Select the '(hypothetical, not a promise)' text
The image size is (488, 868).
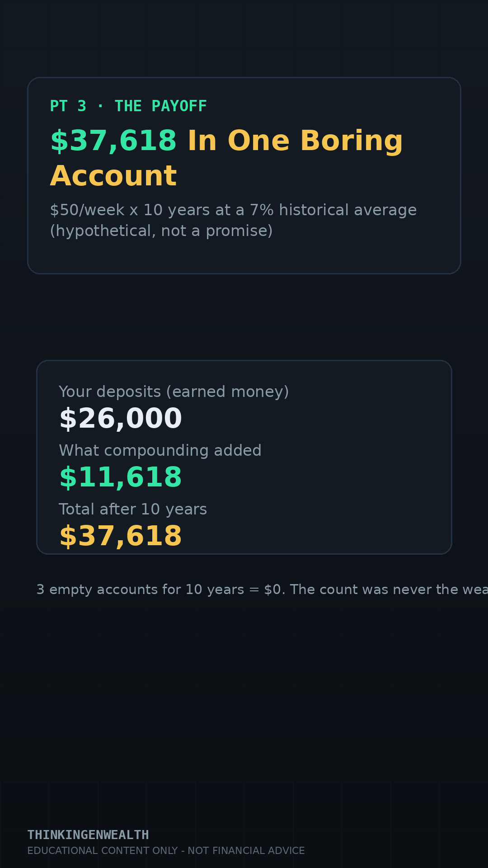tap(161, 231)
